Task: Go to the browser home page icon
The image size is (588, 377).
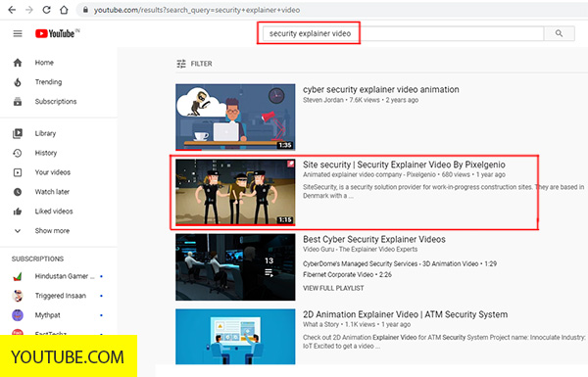Action: tap(64, 10)
